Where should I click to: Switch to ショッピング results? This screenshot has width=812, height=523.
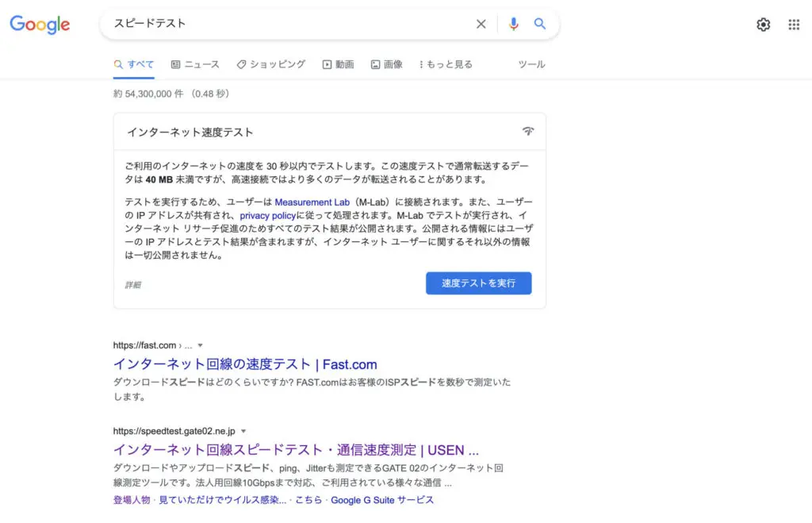270,64
